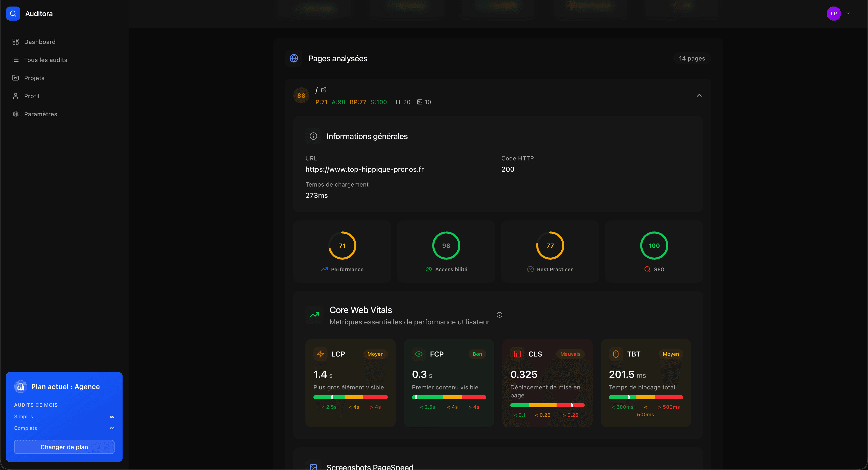Click the layout shift icon on the CLS card
Image resolution: width=868 pixels, height=470 pixels.
point(517,354)
